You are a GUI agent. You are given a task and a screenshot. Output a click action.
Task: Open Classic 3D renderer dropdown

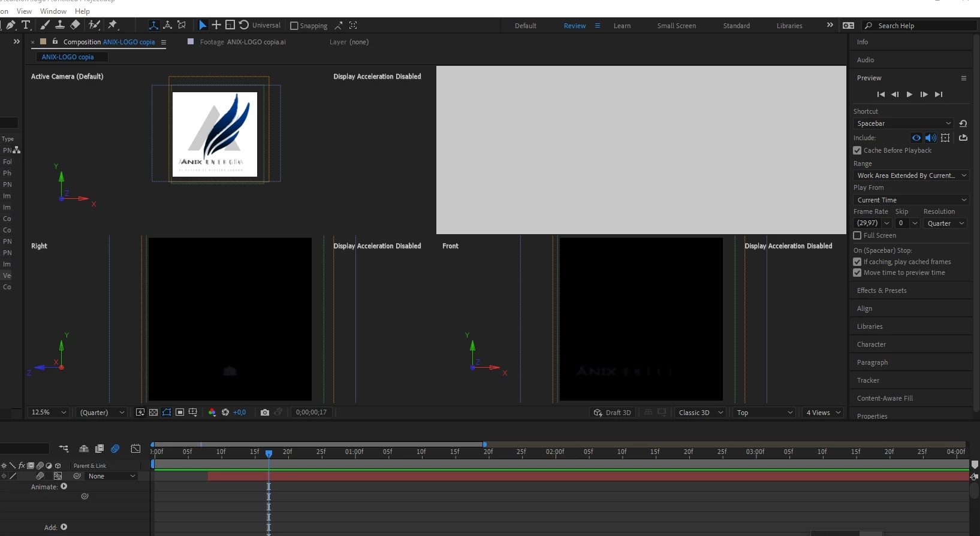700,413
